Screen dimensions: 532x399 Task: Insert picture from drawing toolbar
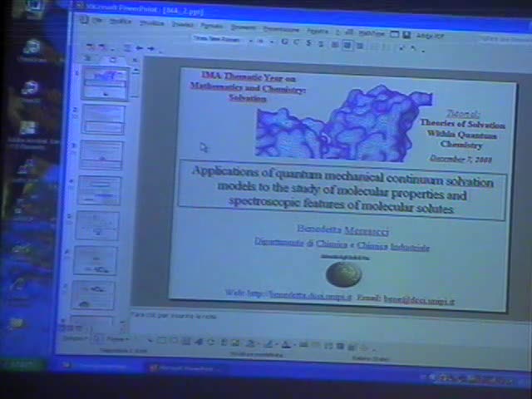point(235,343)
